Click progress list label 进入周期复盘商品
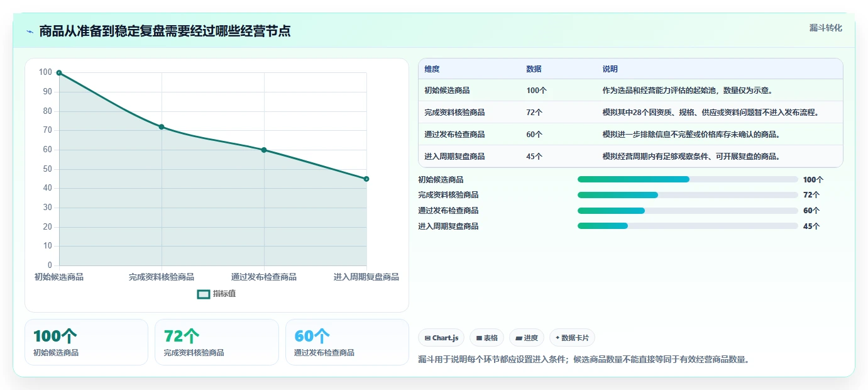The width and height of the screenshot is (868, 390). coord(448,226)
